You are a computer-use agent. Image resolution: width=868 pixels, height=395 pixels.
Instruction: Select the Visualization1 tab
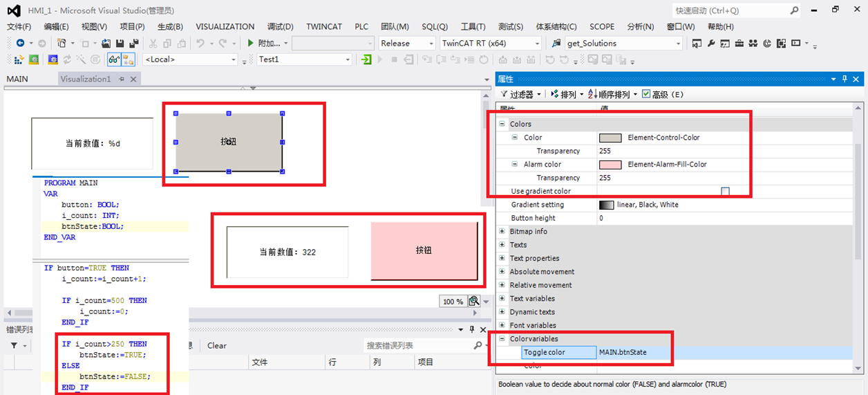coord(86,79)
